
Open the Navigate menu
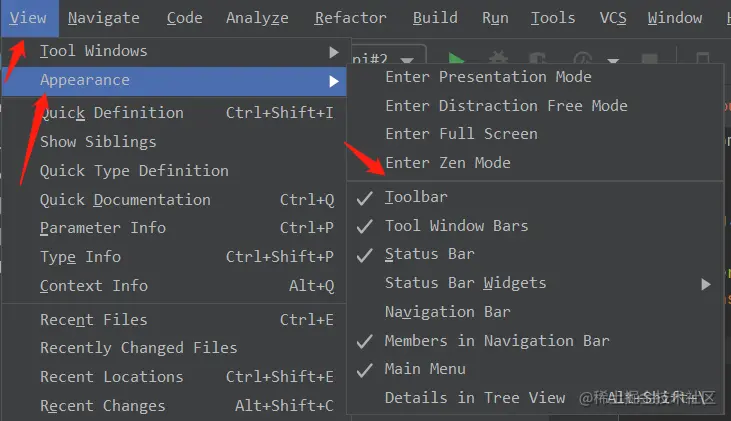104,18
